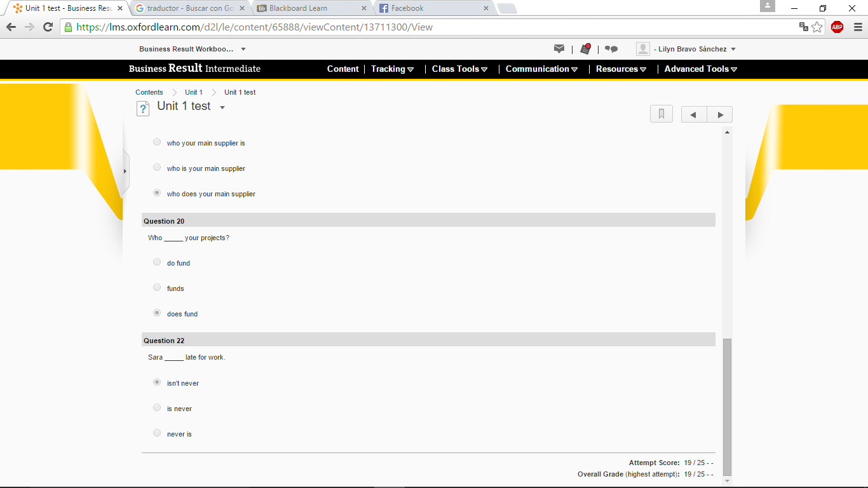Select the 'is never' radio option
Screen dimensions: 868x488
coord(157,408)
